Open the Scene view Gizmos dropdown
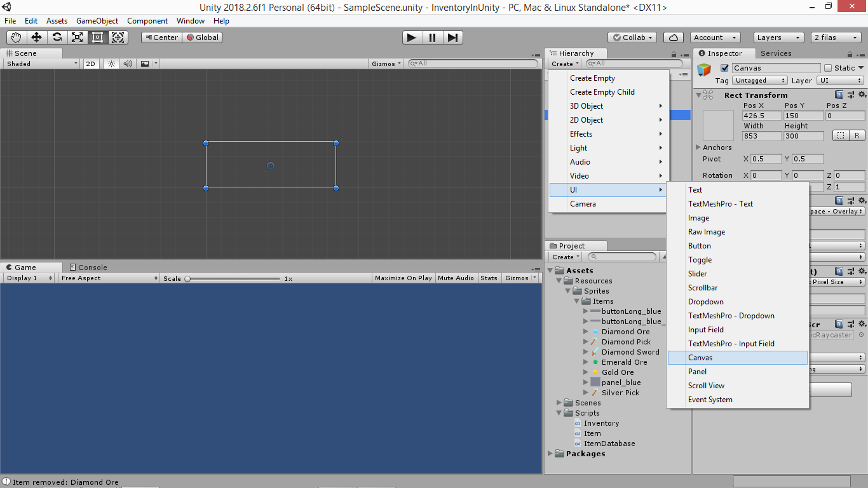The height and width of the screenshot is (488, 868). coord(386,64)
